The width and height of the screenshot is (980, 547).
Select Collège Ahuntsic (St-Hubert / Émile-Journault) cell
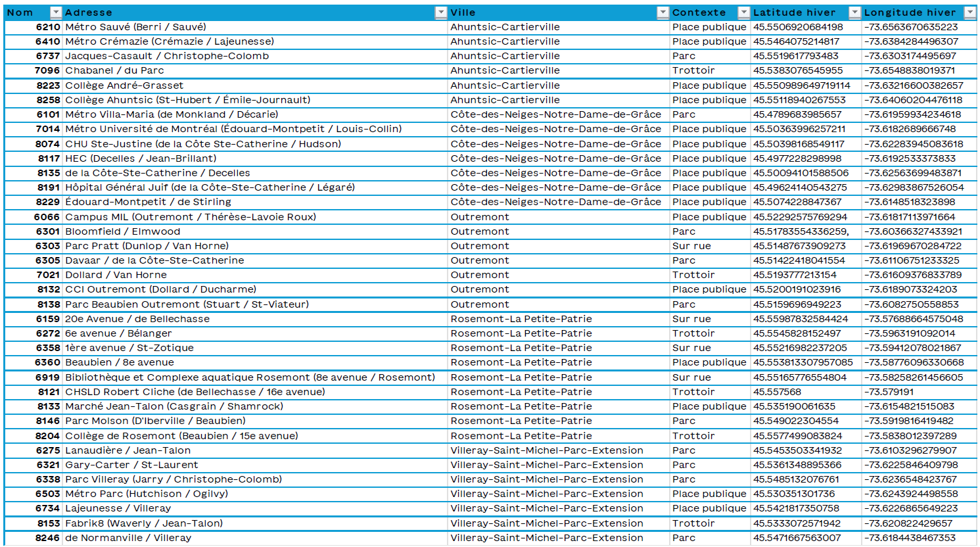[255, 100]
